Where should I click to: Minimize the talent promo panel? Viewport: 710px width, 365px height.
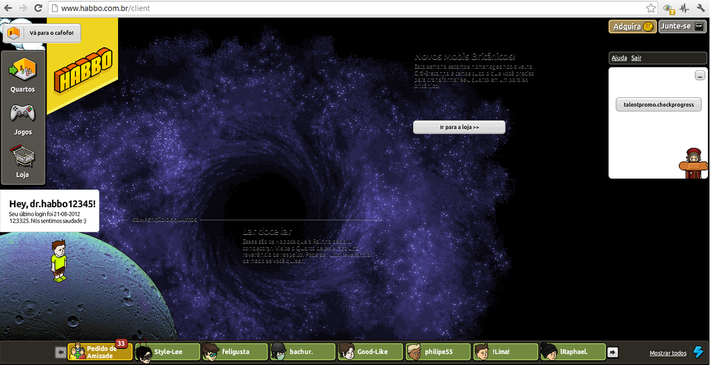pyautogui.click(x=700, y=76)
